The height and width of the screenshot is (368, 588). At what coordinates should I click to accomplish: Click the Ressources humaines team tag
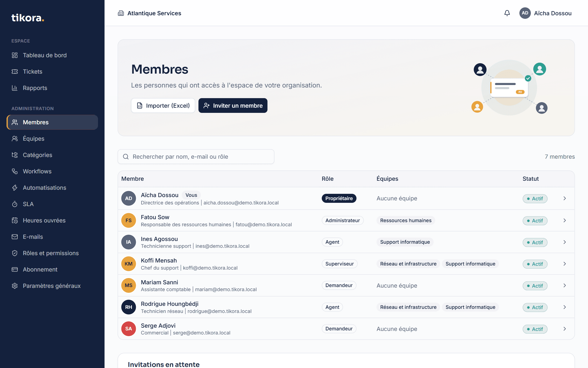406,221
